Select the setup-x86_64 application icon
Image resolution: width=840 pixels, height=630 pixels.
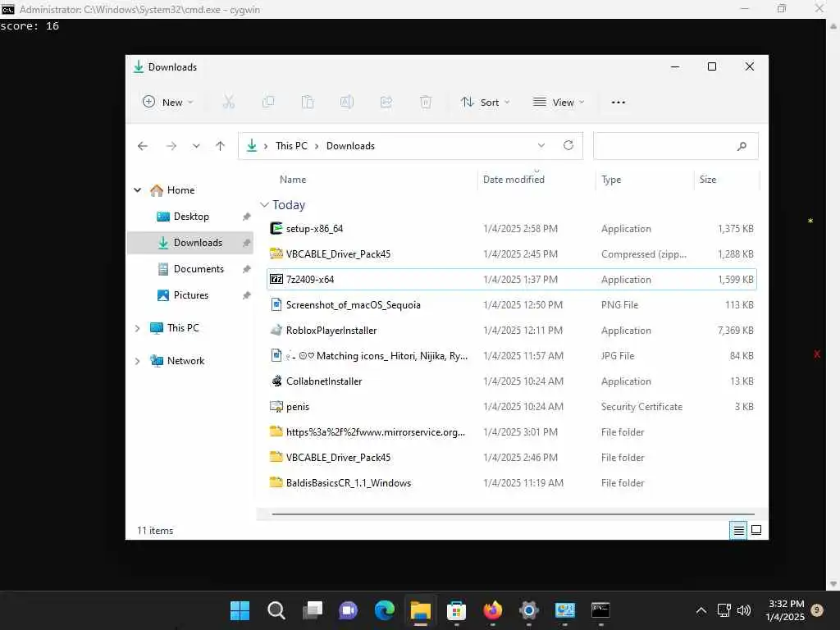tap(276, 228)
